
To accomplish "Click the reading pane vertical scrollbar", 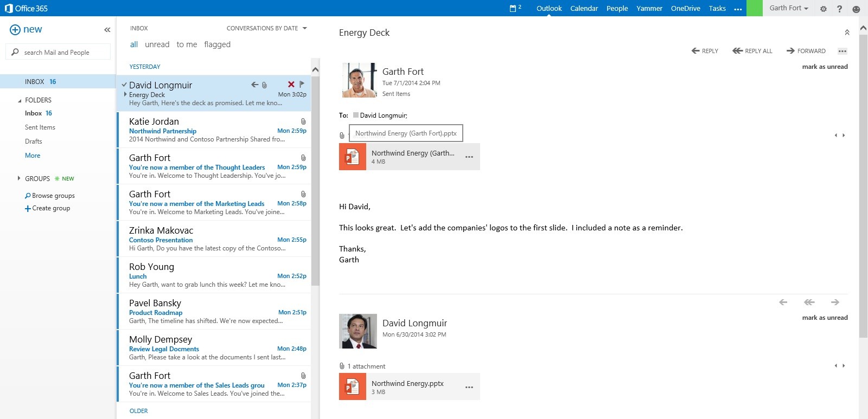I will [863, 186].
